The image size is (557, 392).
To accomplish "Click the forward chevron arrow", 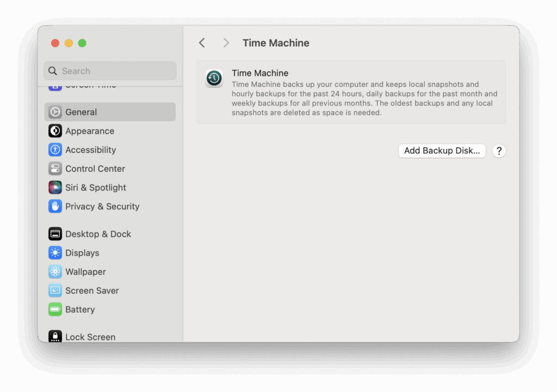I will coord(226,43).
